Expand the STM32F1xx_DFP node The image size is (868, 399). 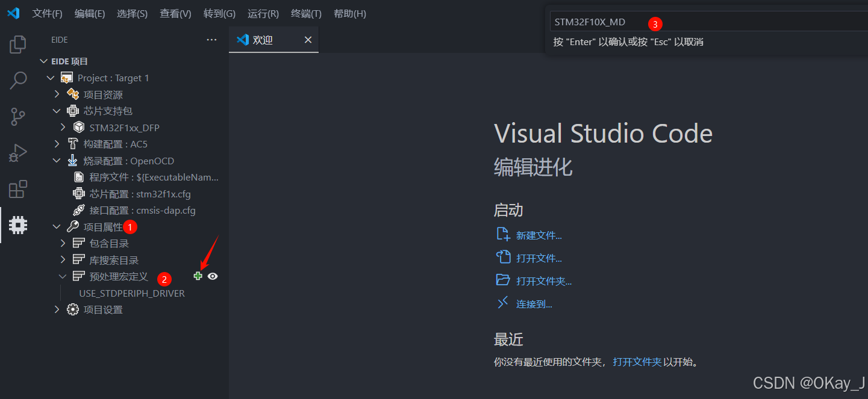63,128
